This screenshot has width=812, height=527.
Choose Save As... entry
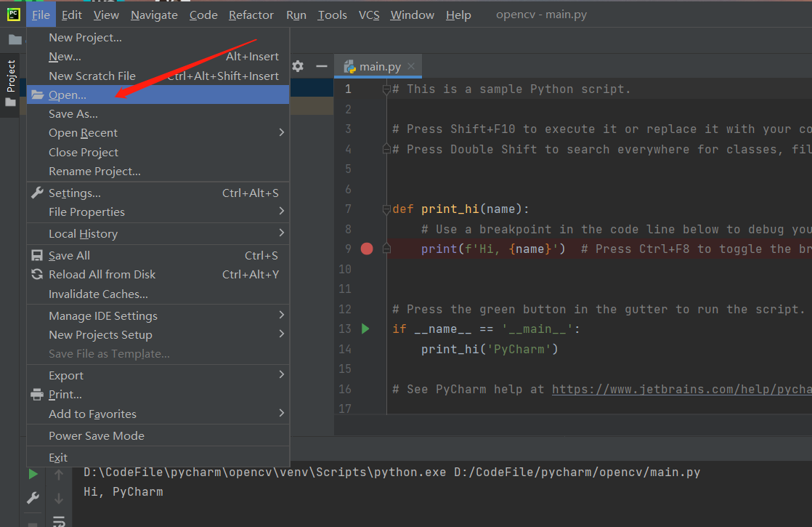point(158,114)
